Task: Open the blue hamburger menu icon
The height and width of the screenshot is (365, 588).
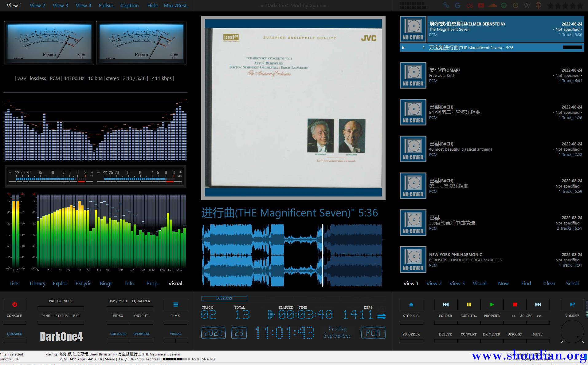Action: click(175, 304)
